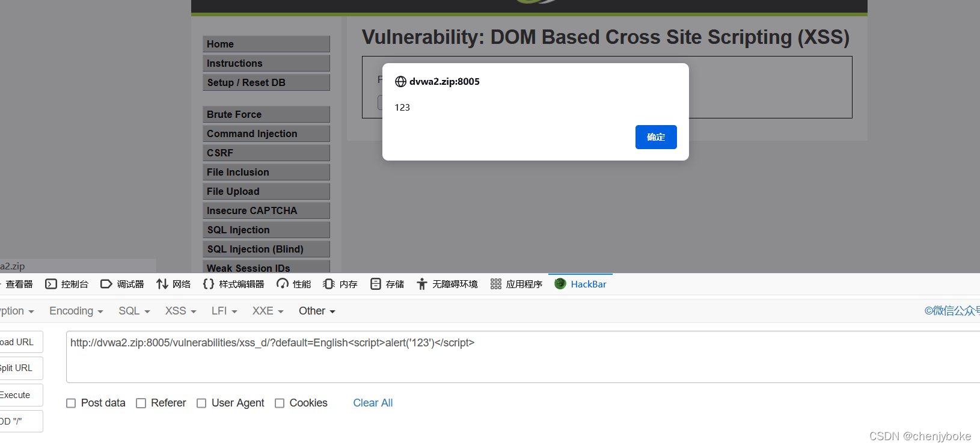Go to the Home menu item
This screenshot has height=448, width=980.
pos(266,44)
